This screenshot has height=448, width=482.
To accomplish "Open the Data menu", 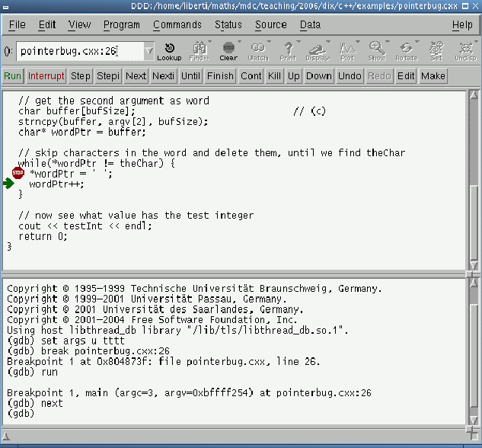I will coord(310,24).
